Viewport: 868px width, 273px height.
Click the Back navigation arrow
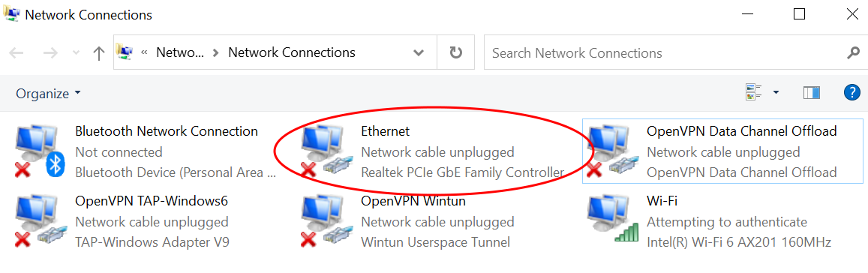16,53
